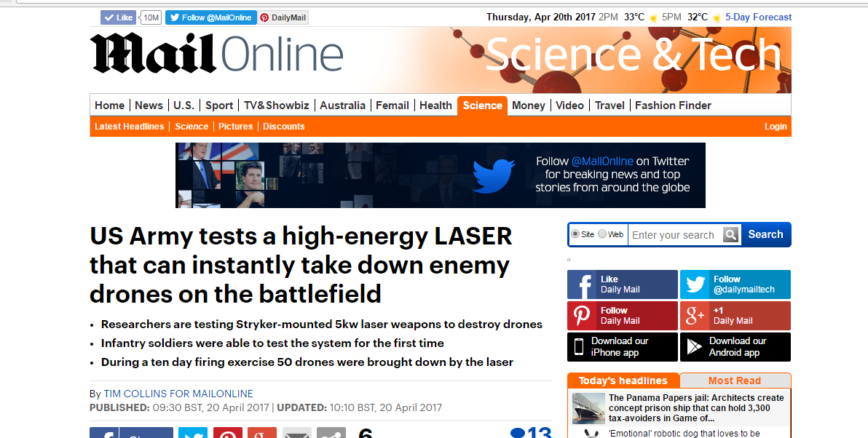Image resolution: width=868 pixels, height=438 pixels.
Task: Share the article via the Twitter icon under the byline
Action: pos(193,432)
